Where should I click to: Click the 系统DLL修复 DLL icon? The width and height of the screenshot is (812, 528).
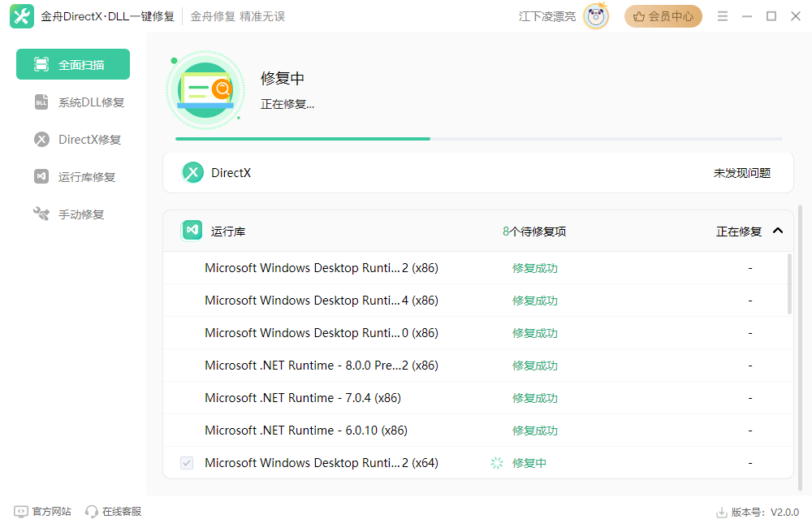point(42,102)
